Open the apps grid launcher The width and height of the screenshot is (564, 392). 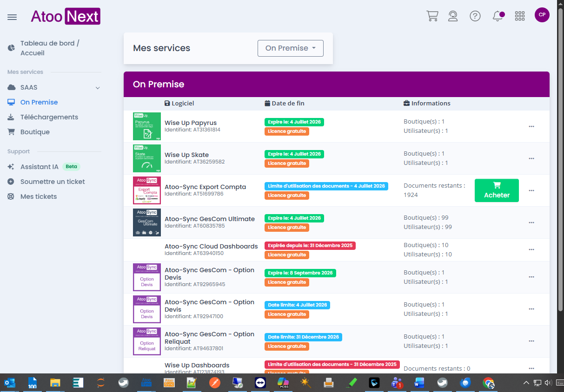(x=520, y=16)
